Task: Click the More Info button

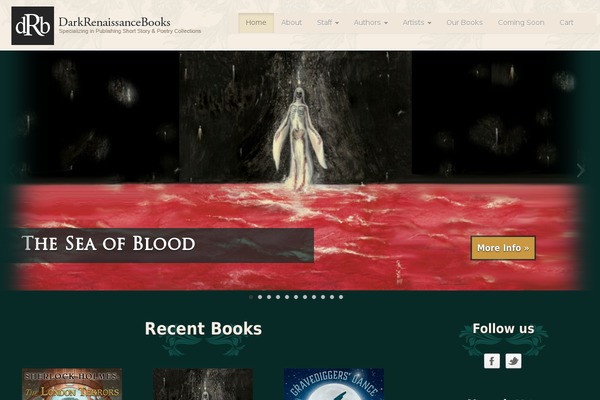Action: pyautogui.click(x=503, y=248)
